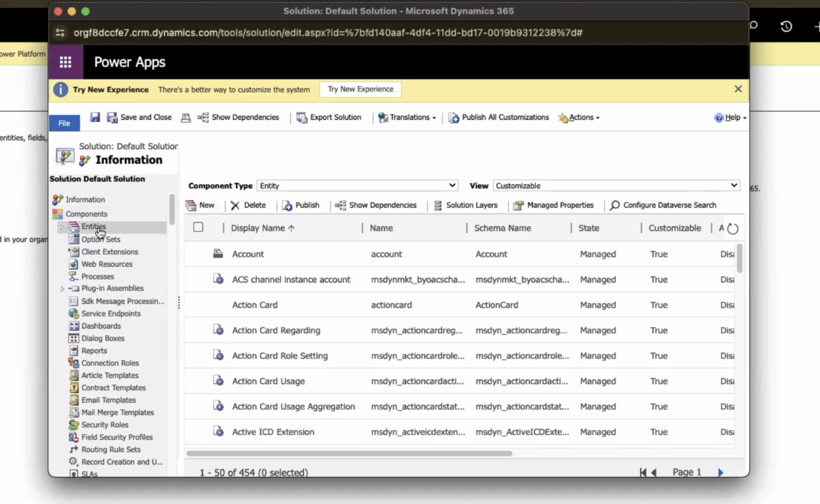820x504 pixels.
Task: Open the File menu tab
Action: coord(64,123)
